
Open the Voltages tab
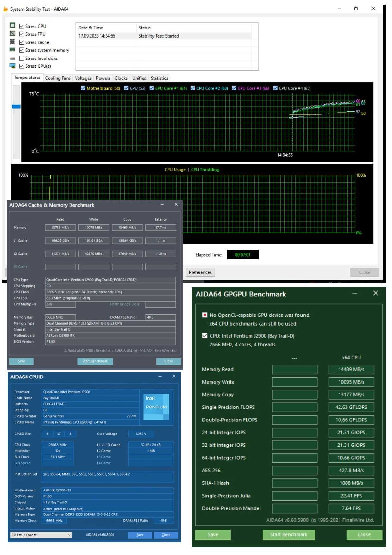click(83, 78)
